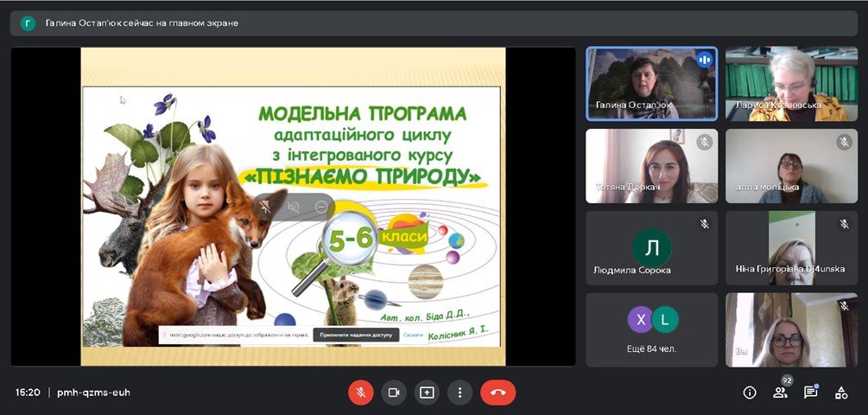This screenshot has height=415, width=868.
Task: Click the meeting code pmh-qzms-euh
Action: 93,393
